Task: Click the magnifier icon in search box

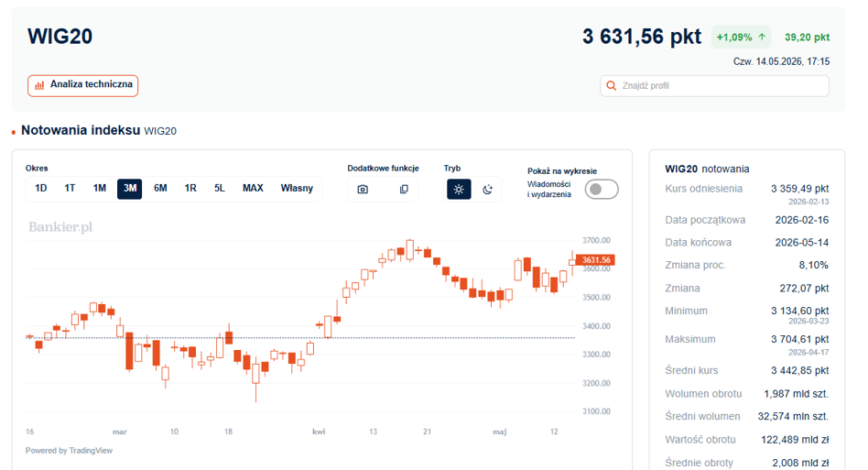Action: coord(611,86)
